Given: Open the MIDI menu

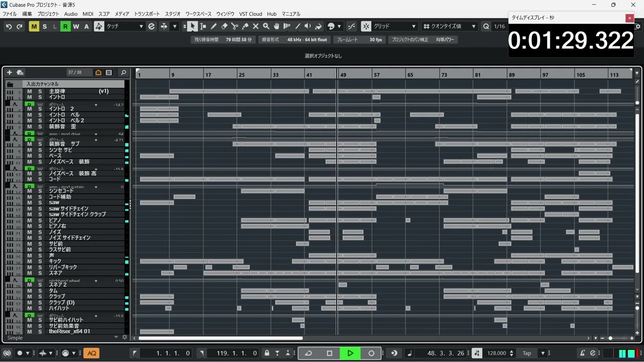Looking at the screenshot, I should coord(88,14).
